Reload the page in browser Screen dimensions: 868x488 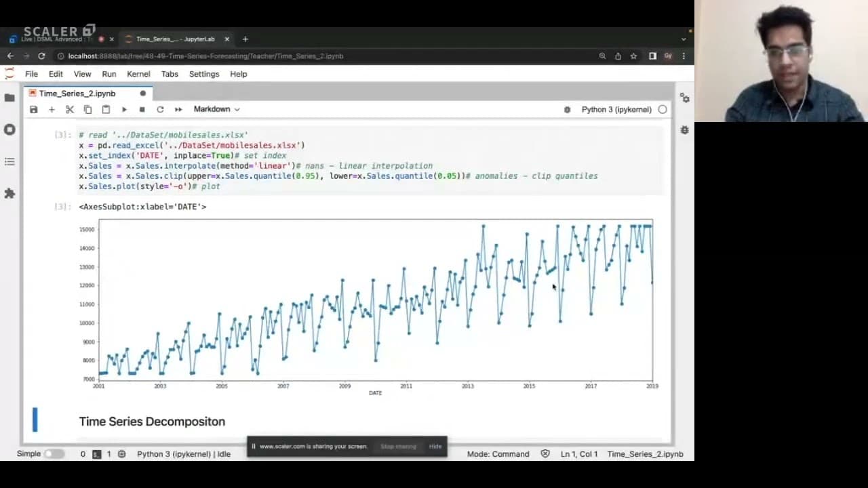tap(42, 56)
